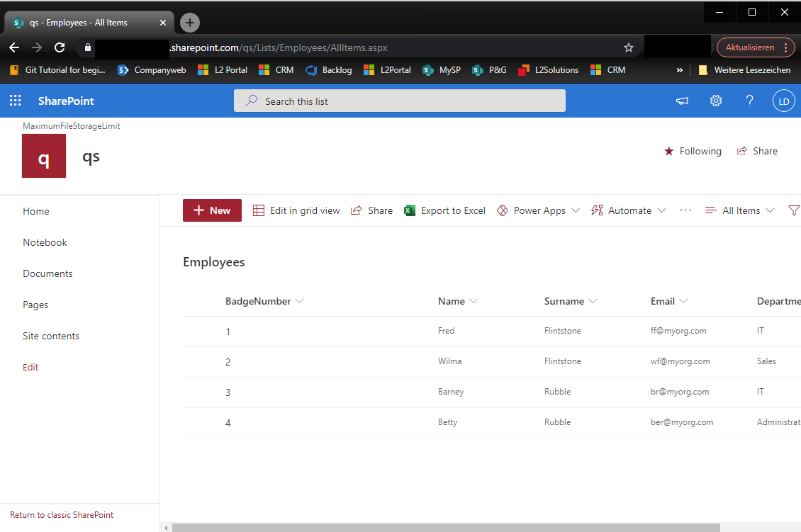
Task: Click the filter funnel icon
Action: click(794, 210)
